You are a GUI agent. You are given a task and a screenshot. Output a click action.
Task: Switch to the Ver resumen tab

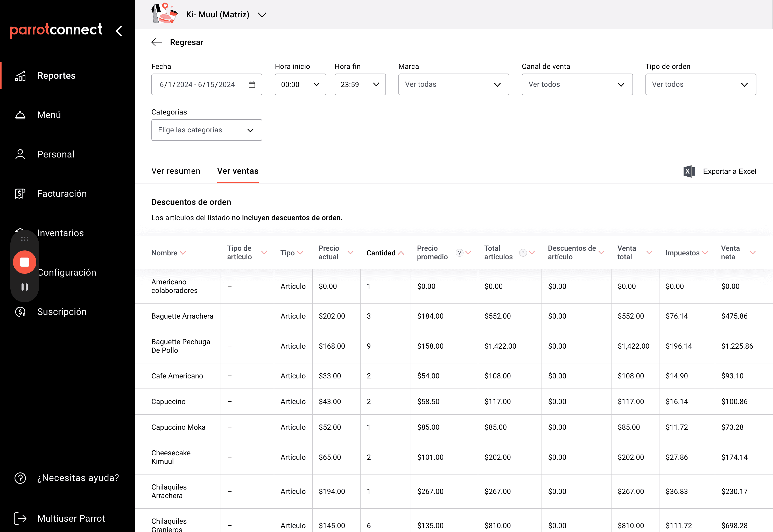(x=176, y=171)
